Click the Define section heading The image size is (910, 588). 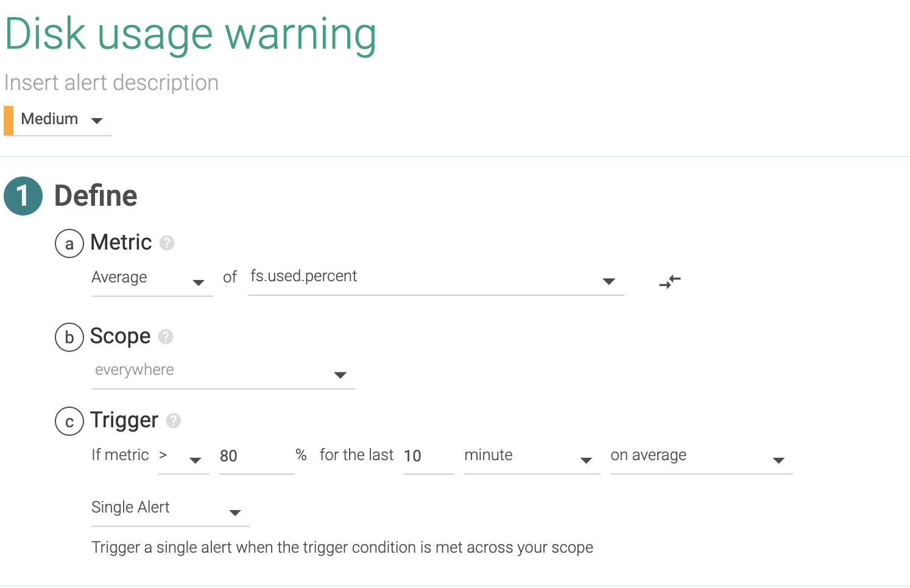tap(96, 196)
